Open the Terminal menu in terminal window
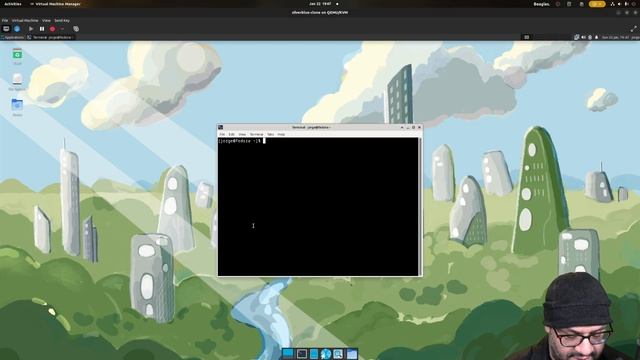 point(256,134)
